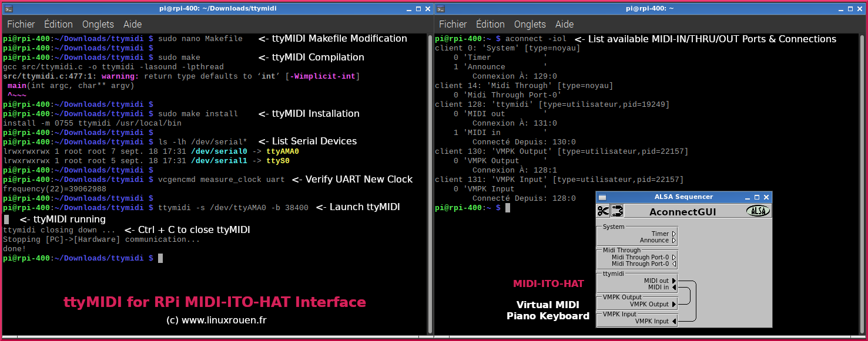Click the prompt cursor in the right terminal
This screenshot has width=868, height=341.
click(x=508, y=208)
